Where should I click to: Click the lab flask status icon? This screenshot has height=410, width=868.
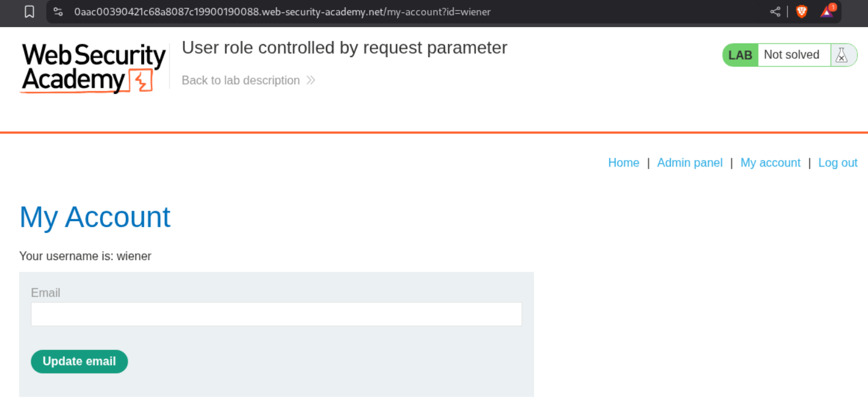pyautogui.click(x=842, y=55)
